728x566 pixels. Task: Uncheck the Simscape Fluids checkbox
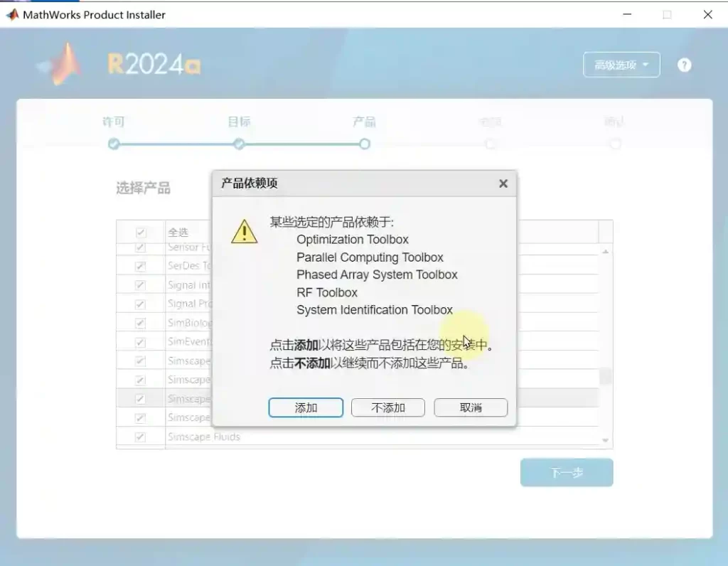(x=141, y=437)
